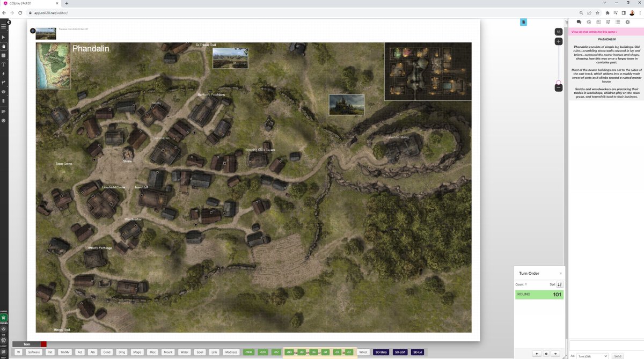Click the chat message input box
Screen dimensions: 644x359
(606, 346)
